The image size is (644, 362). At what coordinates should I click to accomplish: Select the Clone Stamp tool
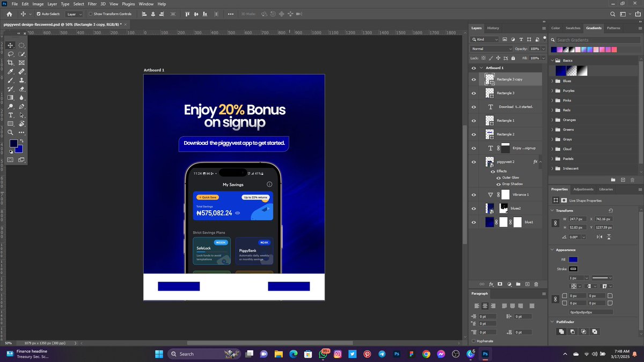(21, 80)
